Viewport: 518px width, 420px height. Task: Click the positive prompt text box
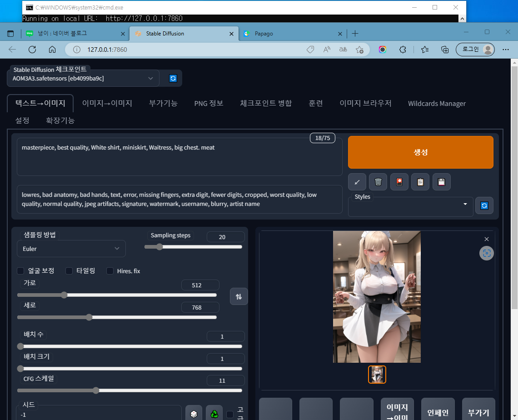point(179,157)
